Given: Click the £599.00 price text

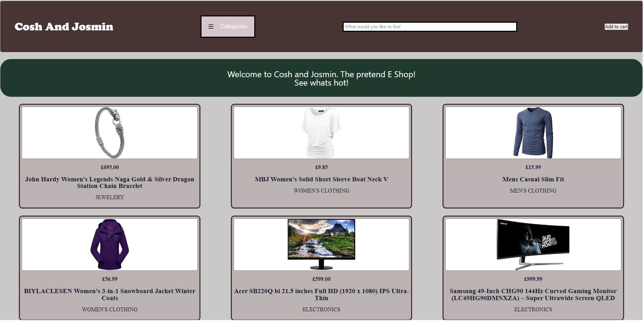Looking at the screenshot, I should point(321,279).
